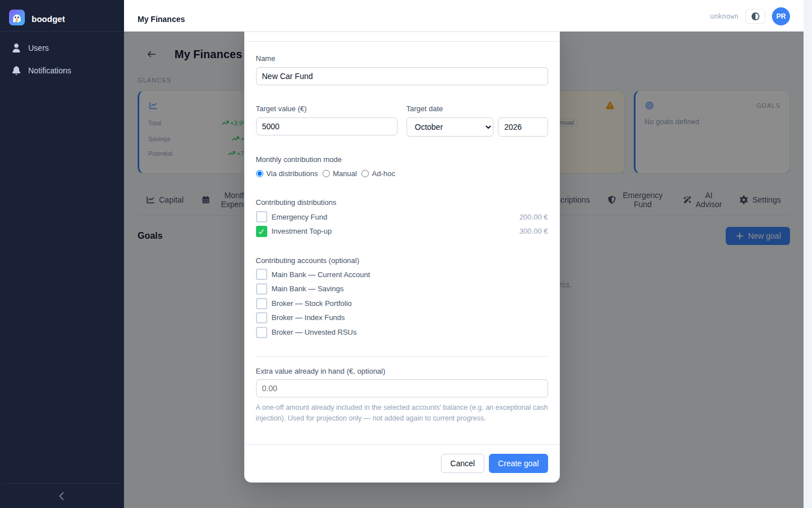Click the 300.00 € Investment Top-up amount
The width and height of the screenshot is (812, 508).
533,231
